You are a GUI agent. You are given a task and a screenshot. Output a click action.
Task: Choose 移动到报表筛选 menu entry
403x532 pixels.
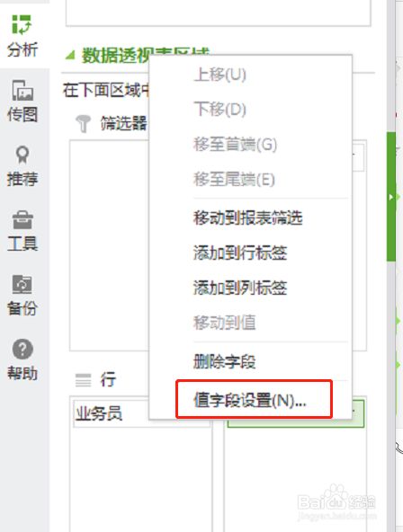pos(248,217)
